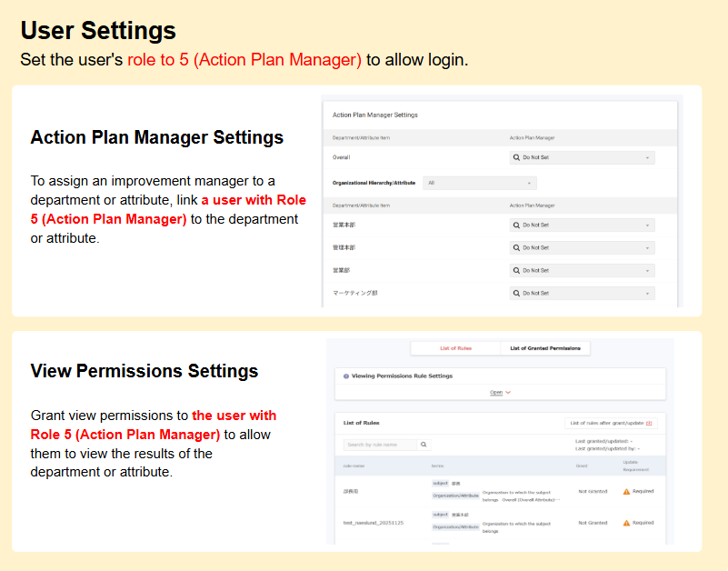Screen dimensions: 728x571
Task: Click the warning icon in the 部長用 rule row
Action: (x=626, y=491)
